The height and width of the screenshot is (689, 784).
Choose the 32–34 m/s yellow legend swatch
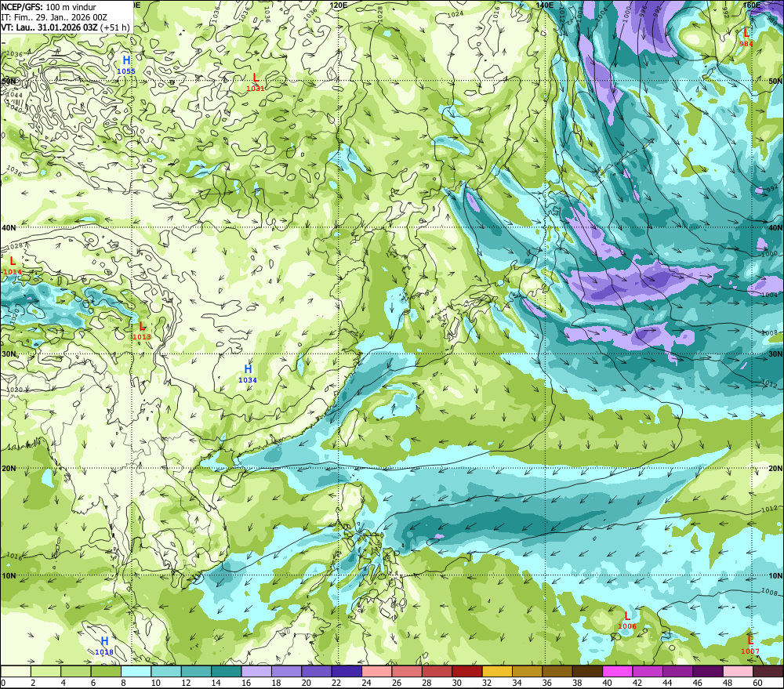click(497, 671)
